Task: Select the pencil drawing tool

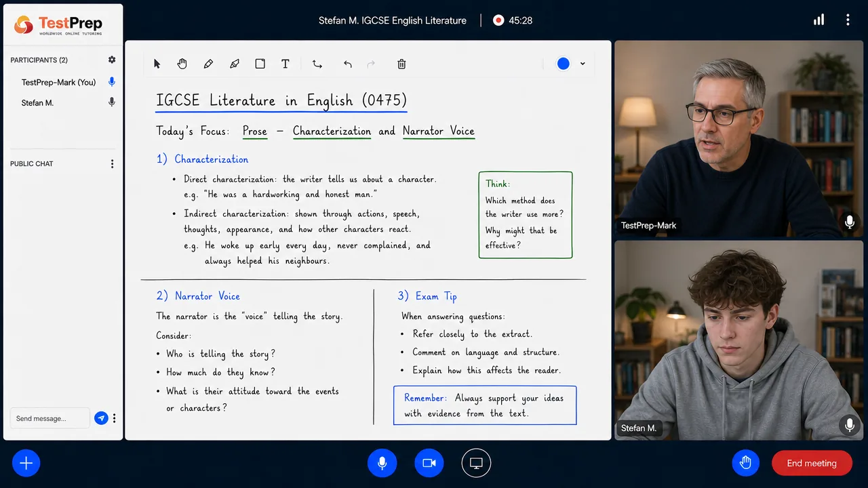Action: 208,64
